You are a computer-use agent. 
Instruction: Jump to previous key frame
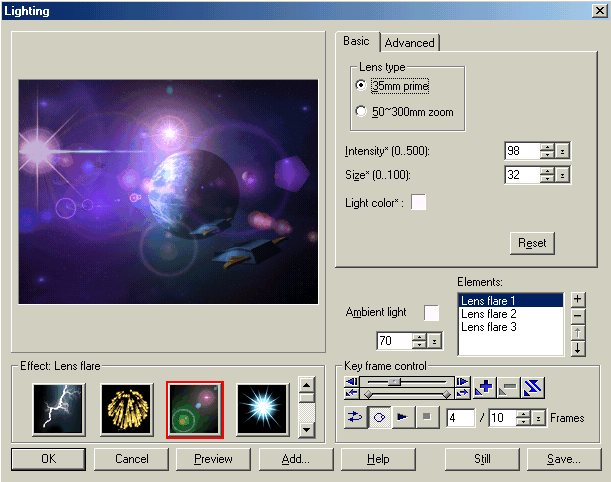click(x=351, y=393)
